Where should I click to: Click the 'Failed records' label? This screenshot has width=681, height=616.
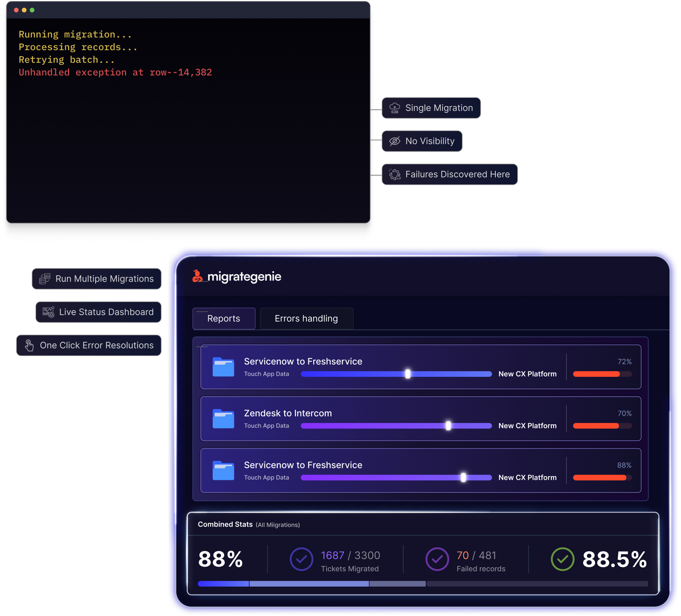[481, 568]
